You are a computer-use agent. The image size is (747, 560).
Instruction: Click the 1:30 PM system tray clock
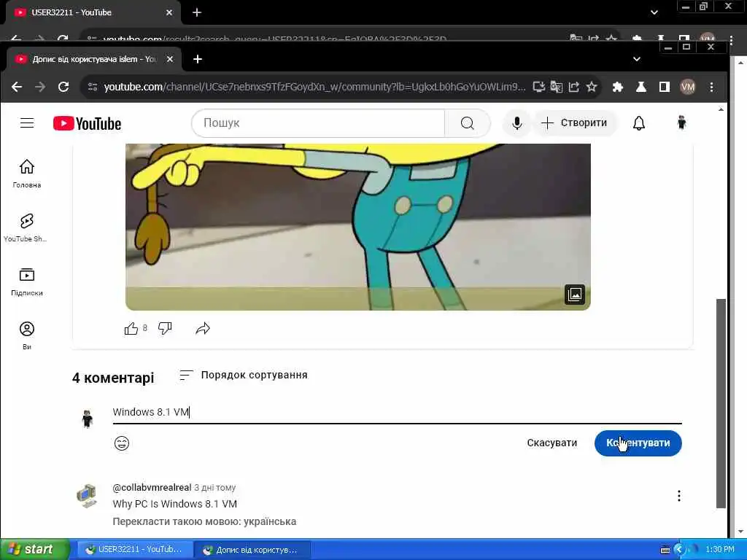(720, 550)
